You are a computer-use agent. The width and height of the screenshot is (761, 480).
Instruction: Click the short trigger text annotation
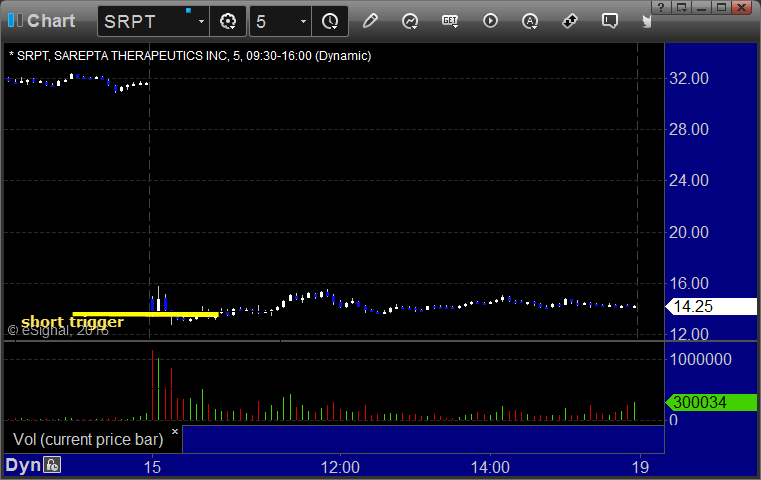[72, 322]
